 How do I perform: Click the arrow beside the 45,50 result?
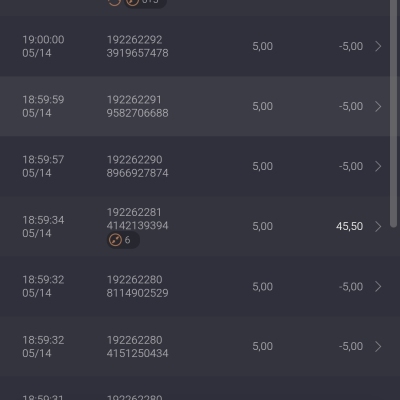pos(378,226)
